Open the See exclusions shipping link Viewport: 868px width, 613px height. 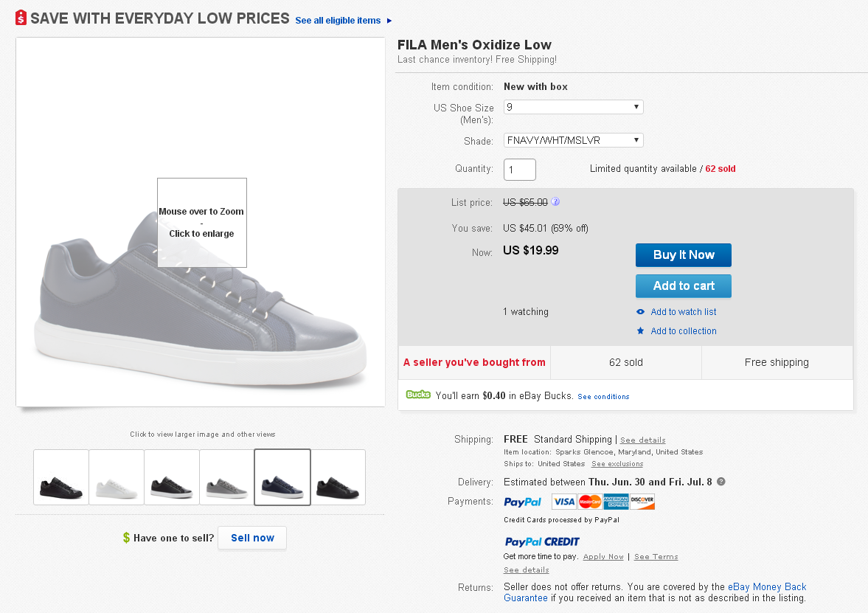point(617,464)
